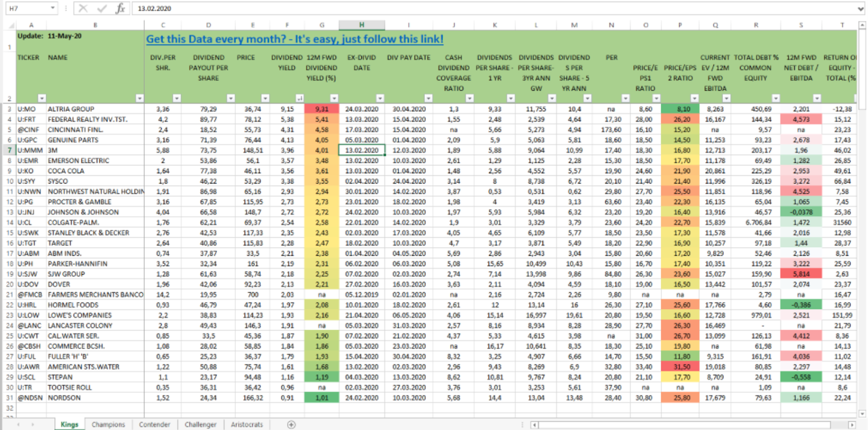Click the red 9,31 yield cell
The image size is (868, 430).
point(322,109)
